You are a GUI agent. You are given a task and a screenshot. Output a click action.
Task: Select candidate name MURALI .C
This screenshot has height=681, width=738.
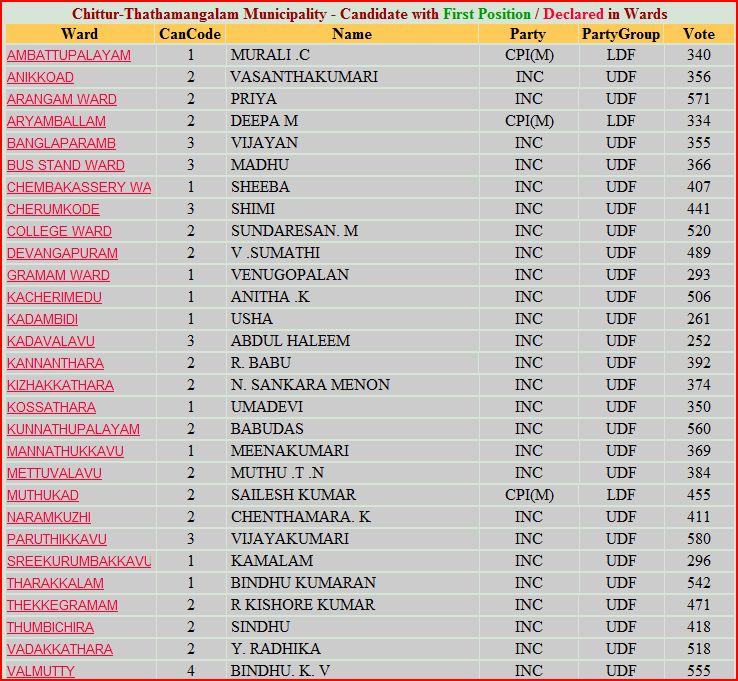click(x=270, y=55)
